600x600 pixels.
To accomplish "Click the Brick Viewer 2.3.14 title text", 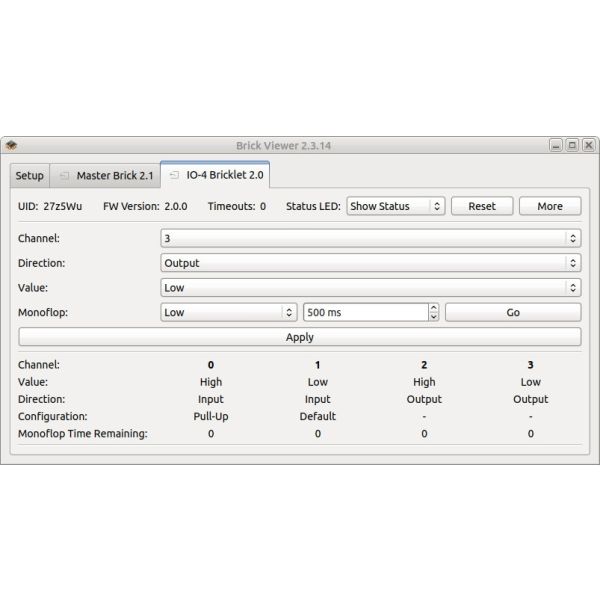I will 284,146.
